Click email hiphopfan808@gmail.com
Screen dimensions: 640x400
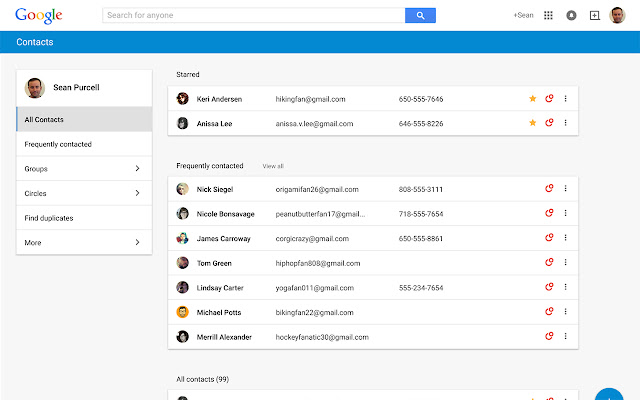318,263
